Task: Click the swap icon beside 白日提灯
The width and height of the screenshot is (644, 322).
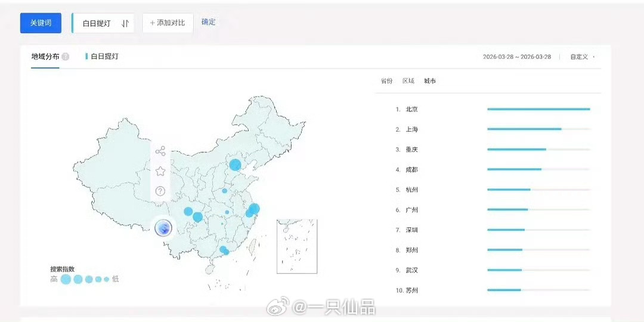Action: (x=125, y=23)
